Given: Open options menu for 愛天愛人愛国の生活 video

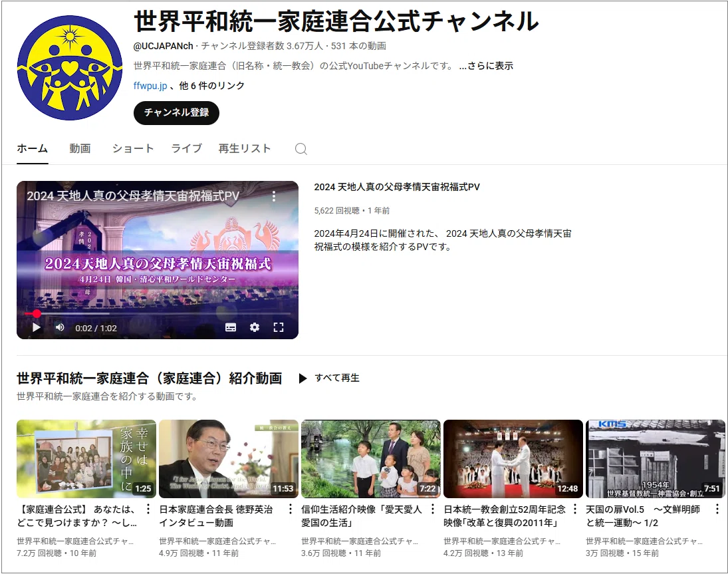Looking at the screenshot, I should point(433,509).
